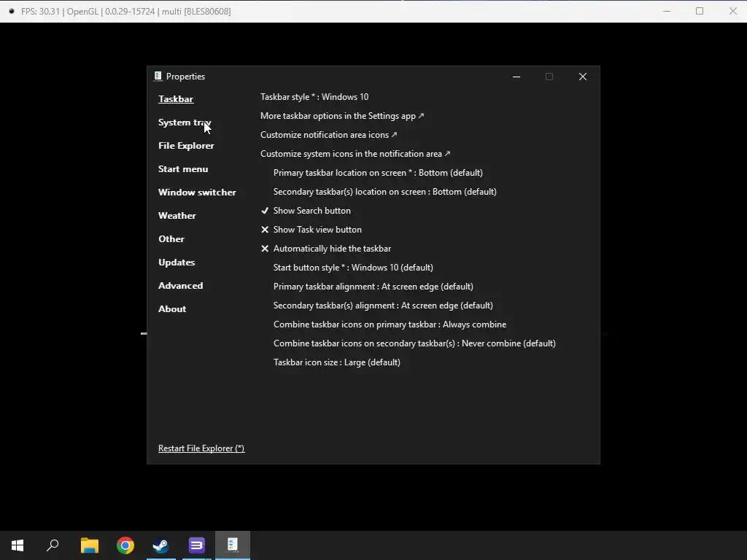Viewport: 747px width, 560px height.
Task: Select the Taskbar section
Action: pyautogui.click(x=176, y=99)
